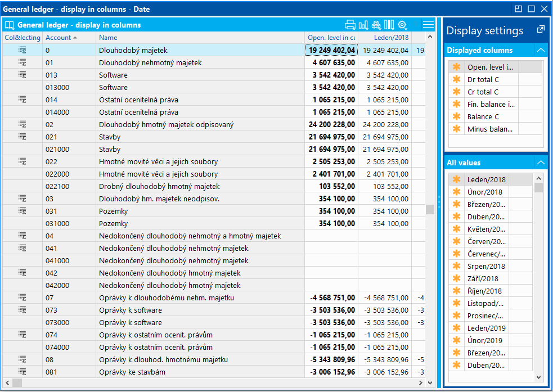The image size is (553, 392).
Task: Open the bar chart dropdown icon
Action: (363, 25)
